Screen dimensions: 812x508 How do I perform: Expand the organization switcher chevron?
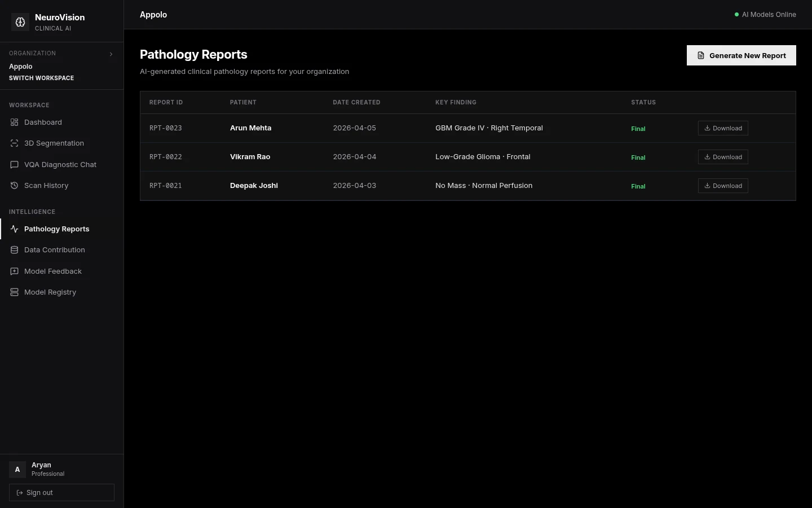[111, 54]
